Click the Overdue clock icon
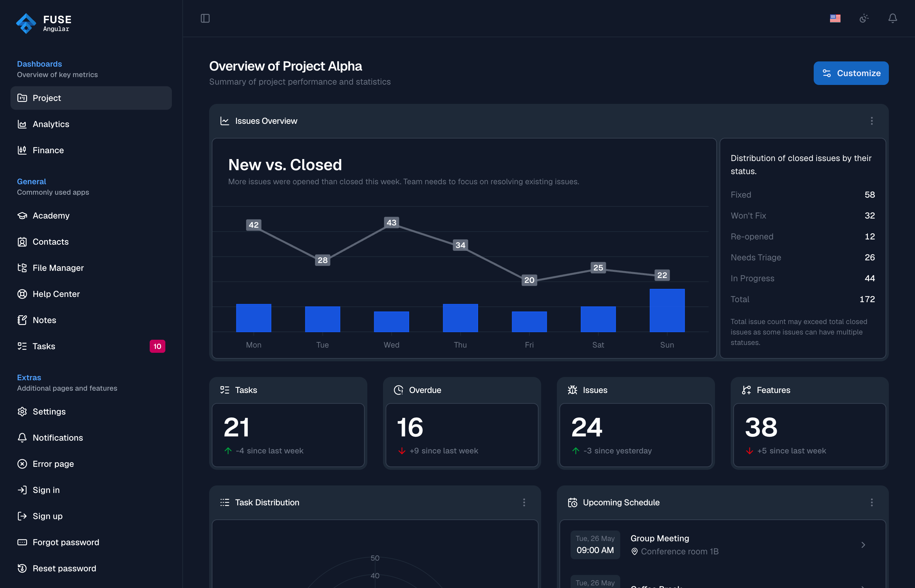 point(398,390)
